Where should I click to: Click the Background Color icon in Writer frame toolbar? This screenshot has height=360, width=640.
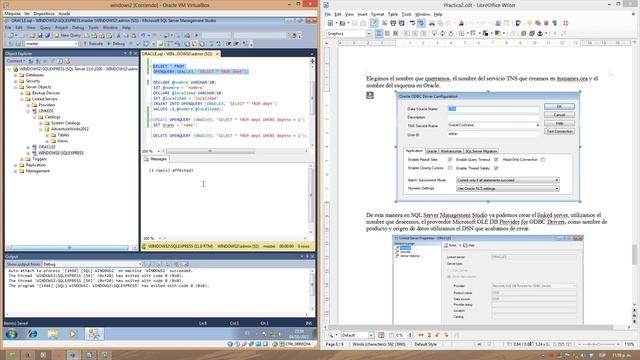click(498, 33)
